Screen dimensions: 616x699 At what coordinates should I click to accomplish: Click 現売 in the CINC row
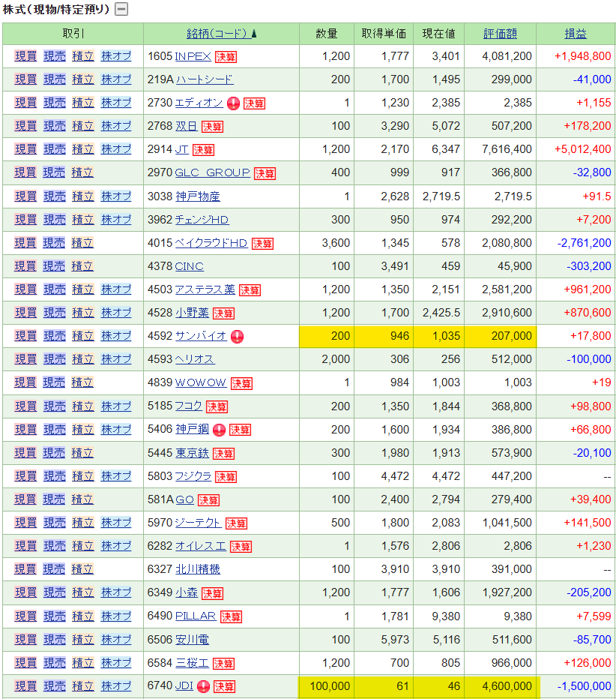(x=54, y=266)
